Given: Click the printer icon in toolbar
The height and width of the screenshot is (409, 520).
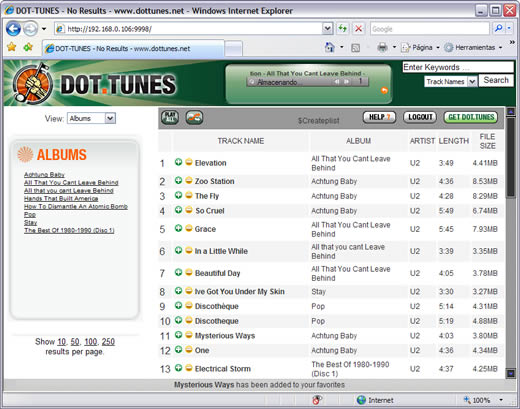Looking at the screenshot, I should 382,48.
